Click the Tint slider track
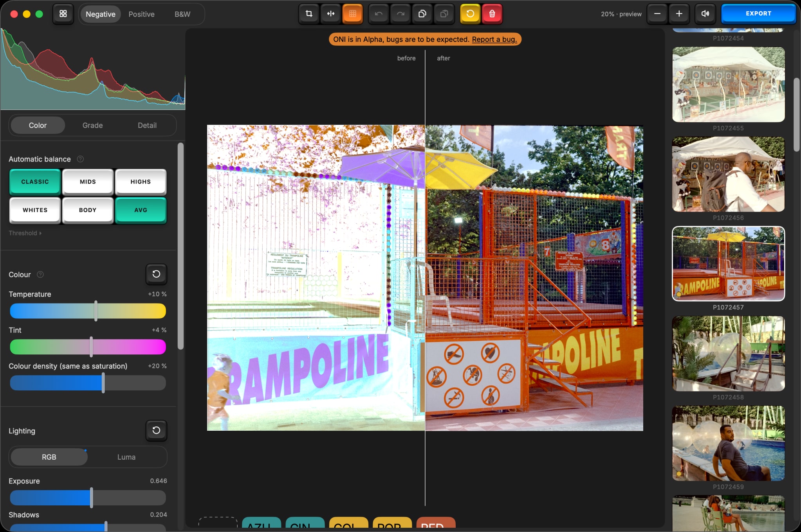 click(88, 347)
